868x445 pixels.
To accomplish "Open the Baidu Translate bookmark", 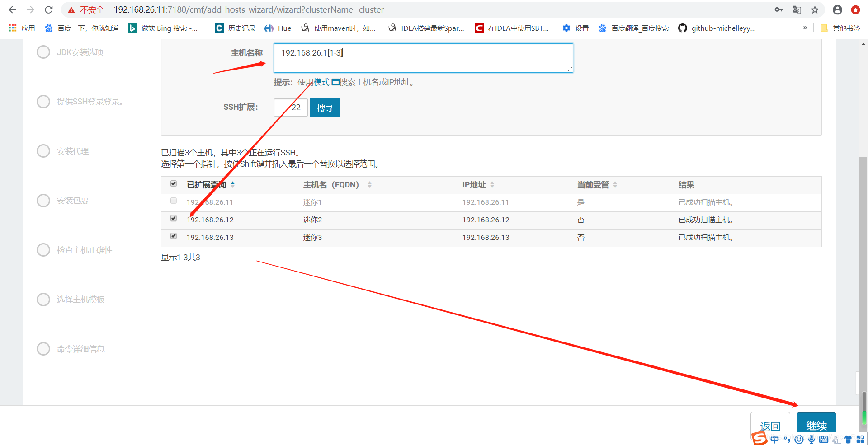I will (633, 28).
